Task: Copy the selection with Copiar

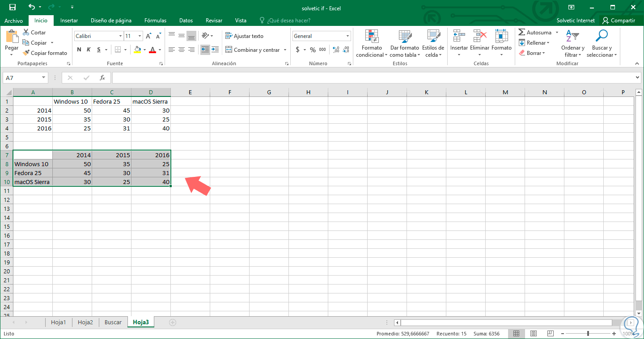Action: 34,43
